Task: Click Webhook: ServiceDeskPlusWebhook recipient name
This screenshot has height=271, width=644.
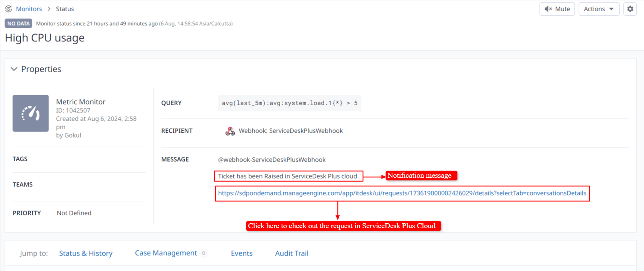Action: tap(290, 131)
